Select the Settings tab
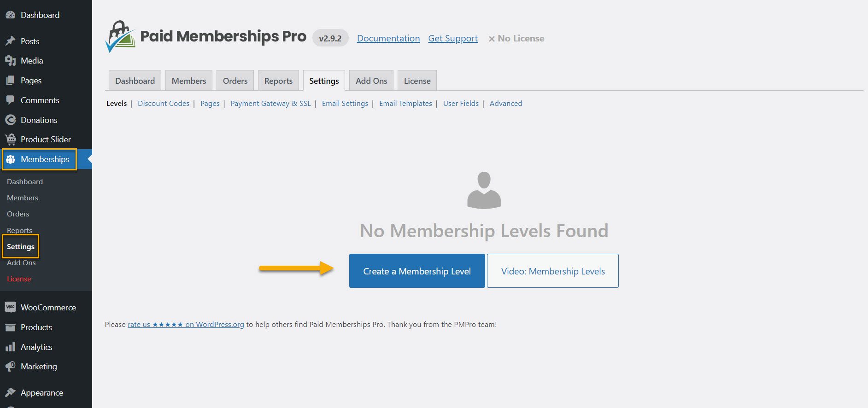868x408 pixels. click(324, 81)
